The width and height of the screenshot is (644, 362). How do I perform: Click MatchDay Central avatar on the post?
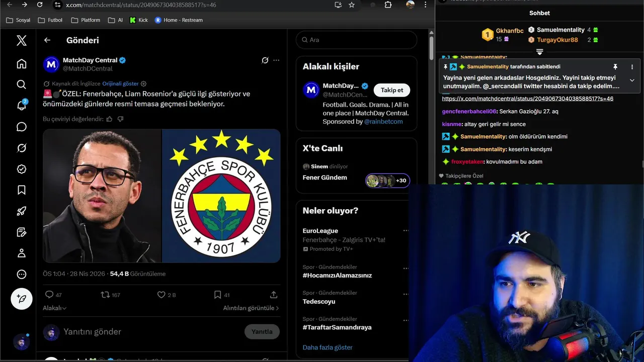[51, 64]
